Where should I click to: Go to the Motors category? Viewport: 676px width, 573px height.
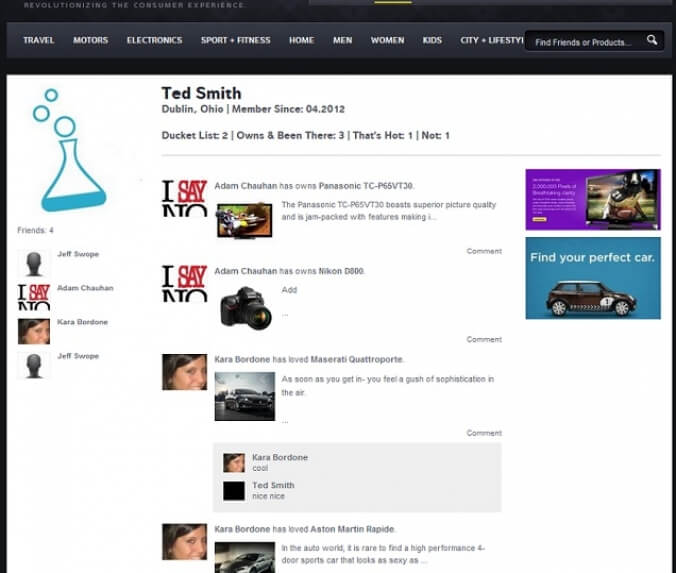coord(91,40)
